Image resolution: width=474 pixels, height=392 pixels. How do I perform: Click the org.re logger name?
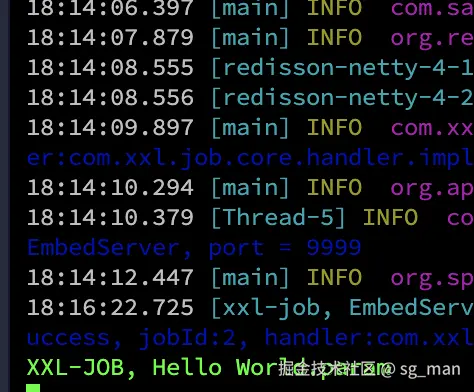[432, 39]
